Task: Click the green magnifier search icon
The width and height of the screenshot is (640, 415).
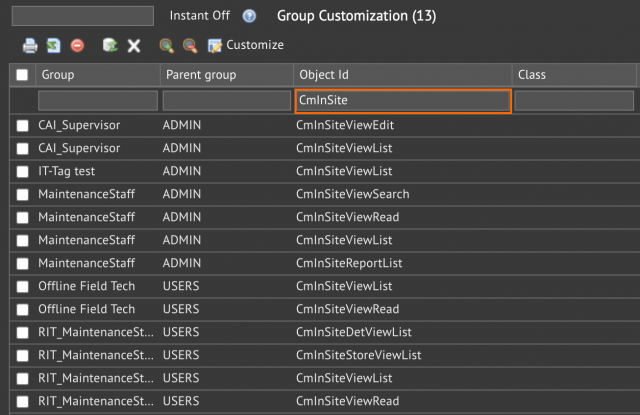Action: click(x=166, y=45)
